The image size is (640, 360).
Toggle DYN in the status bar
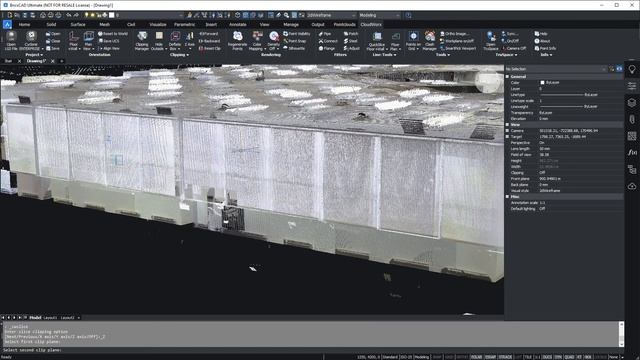[x=558, y=357]
